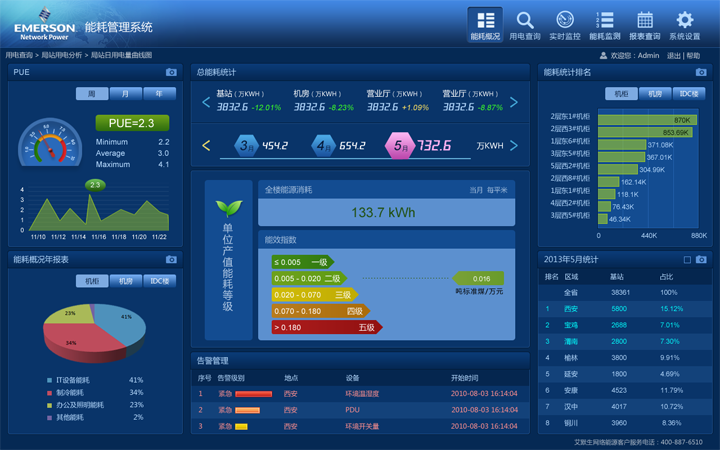Click the 2.3 bubble on PUE chart
This screenshot has height=450, width=720.
click(x=95, y=185)
